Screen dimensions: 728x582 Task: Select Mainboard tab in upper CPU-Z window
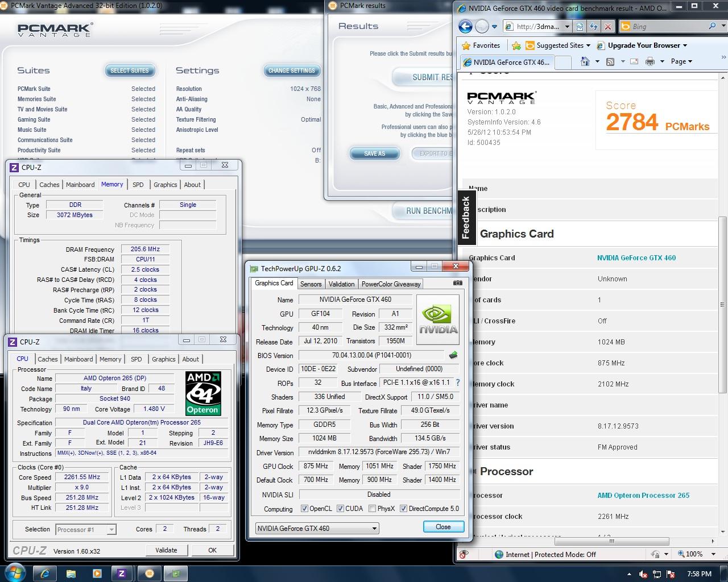(x=80, y=185)
